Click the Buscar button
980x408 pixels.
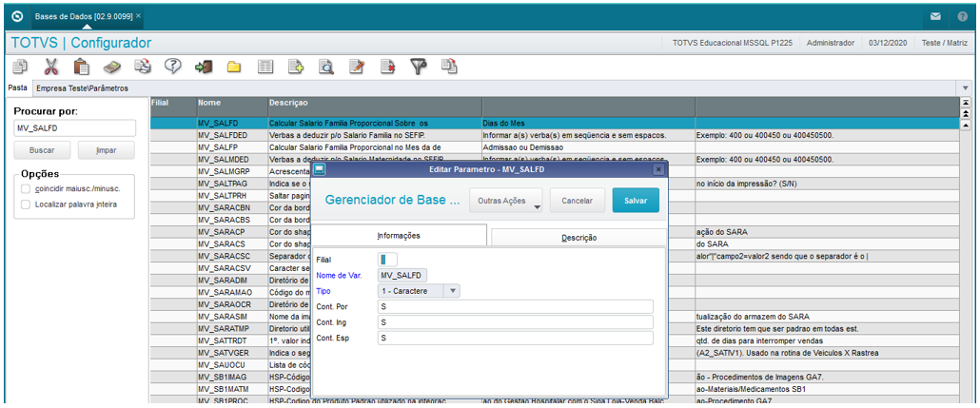(x=42, y=150)
